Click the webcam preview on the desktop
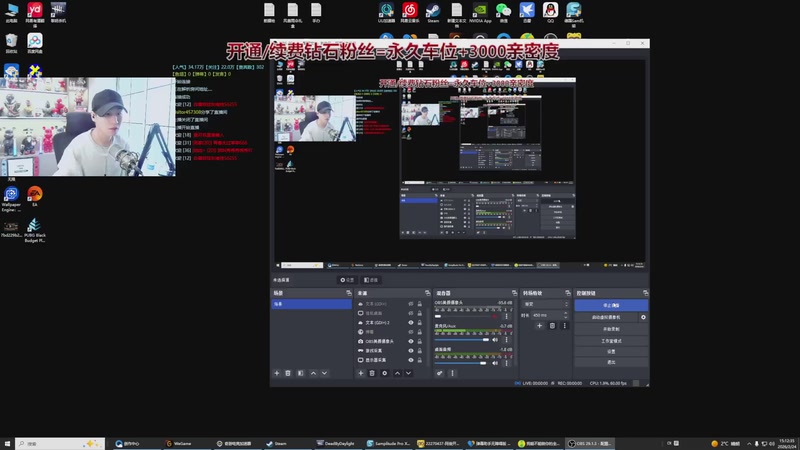Screen dimensions: 800x450 tap(88, 127)
